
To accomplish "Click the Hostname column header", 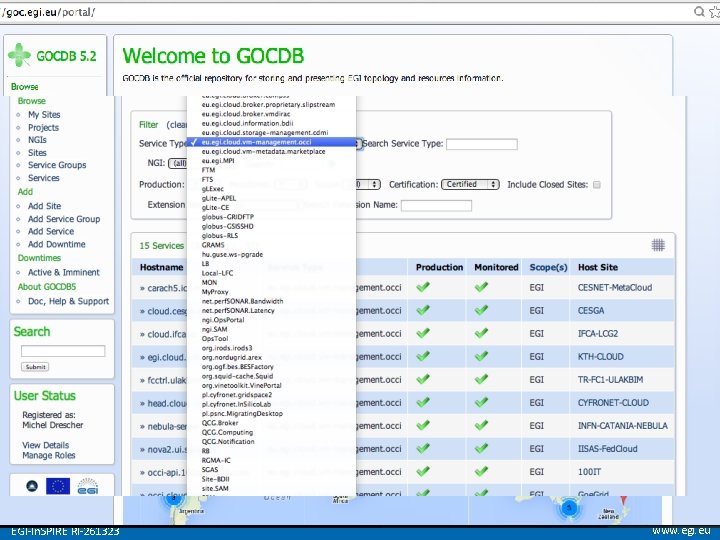I will click(161, 267).
